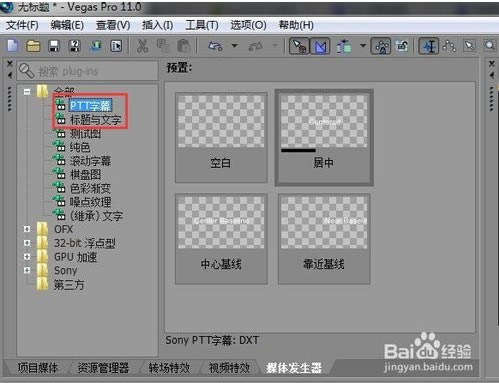Open the 文件(F) menu

(22, 25)
